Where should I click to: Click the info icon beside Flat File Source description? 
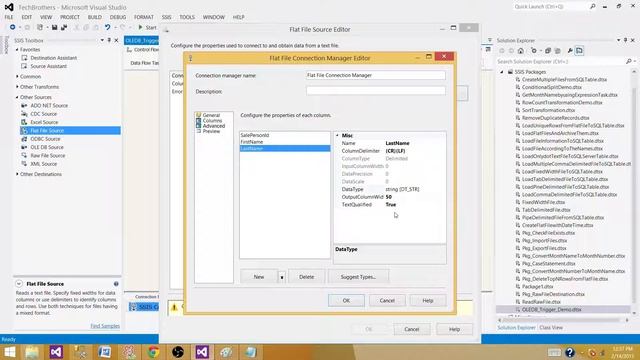click(x=116, y=284)
